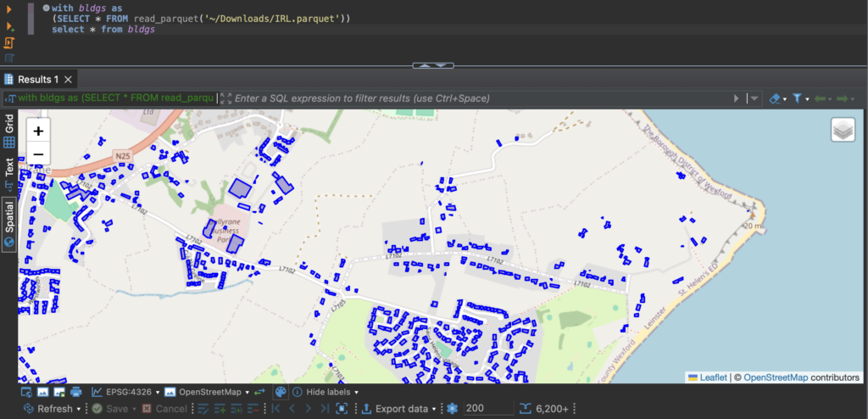Switch to the Grid view side tab

click(x=9, y=131)
